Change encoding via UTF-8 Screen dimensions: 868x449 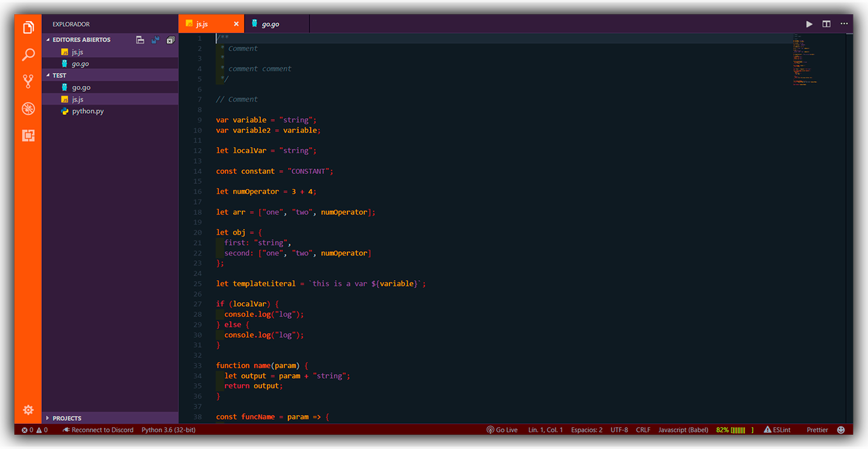619,430
